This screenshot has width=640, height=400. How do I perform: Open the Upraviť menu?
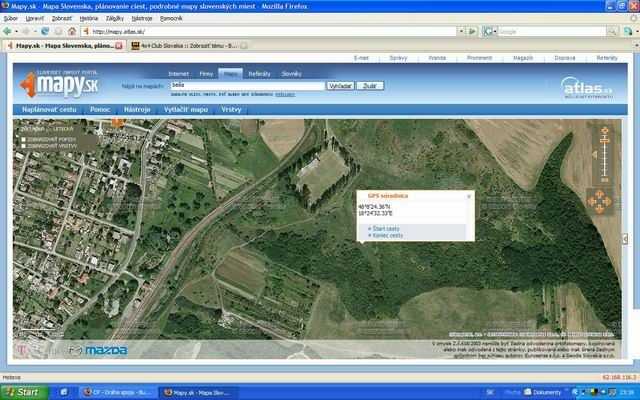tap(34, 18)
